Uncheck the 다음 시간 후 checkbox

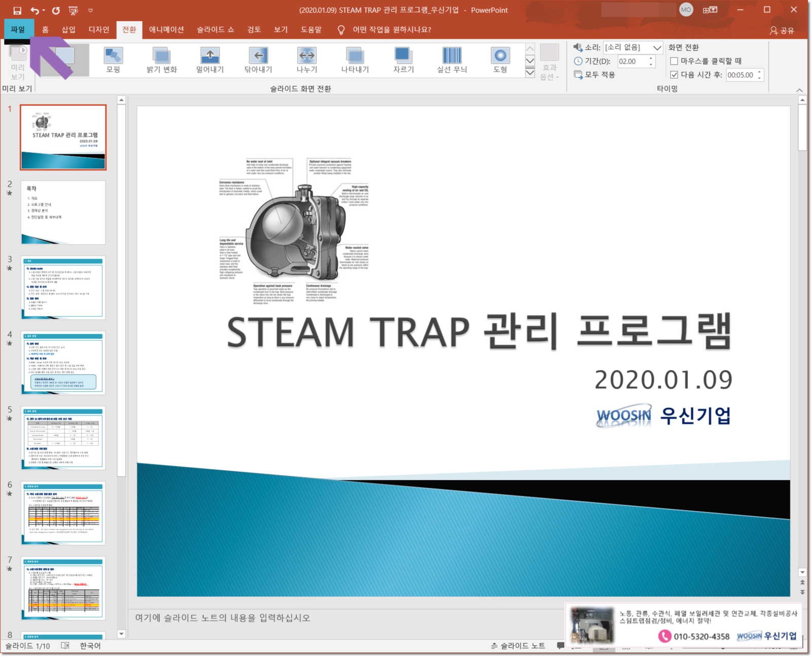(674, 75)
